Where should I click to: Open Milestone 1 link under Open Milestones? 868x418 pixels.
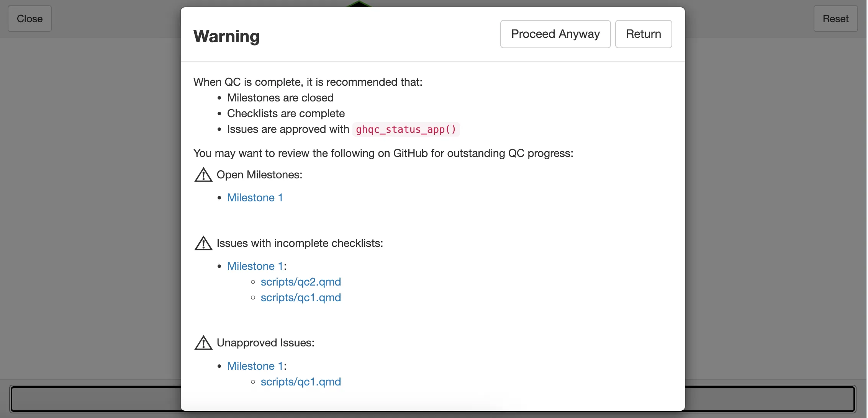click(255, 198)
